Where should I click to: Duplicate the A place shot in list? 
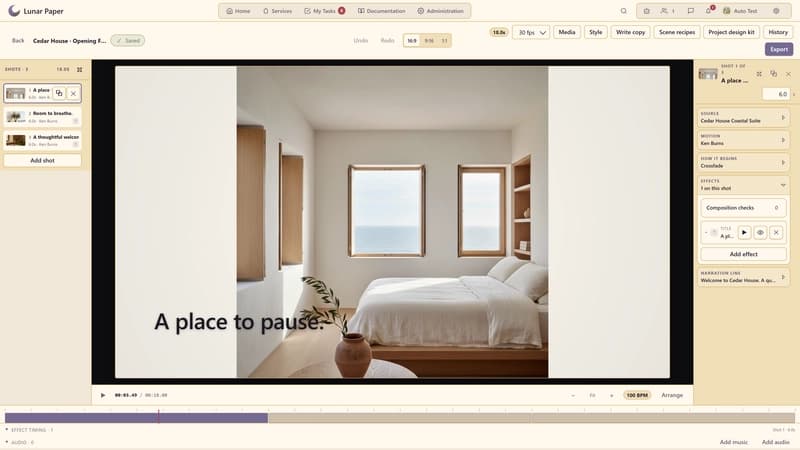(x=59, y=93)
